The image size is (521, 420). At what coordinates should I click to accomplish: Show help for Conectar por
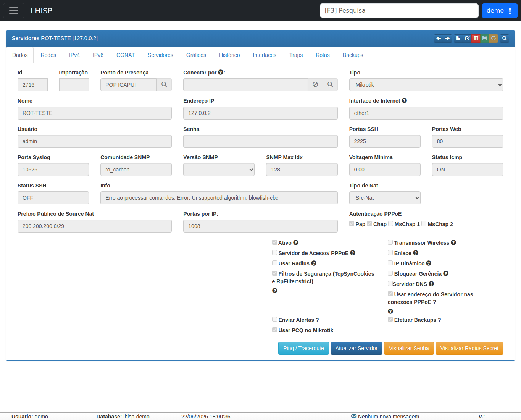[221, 72]
